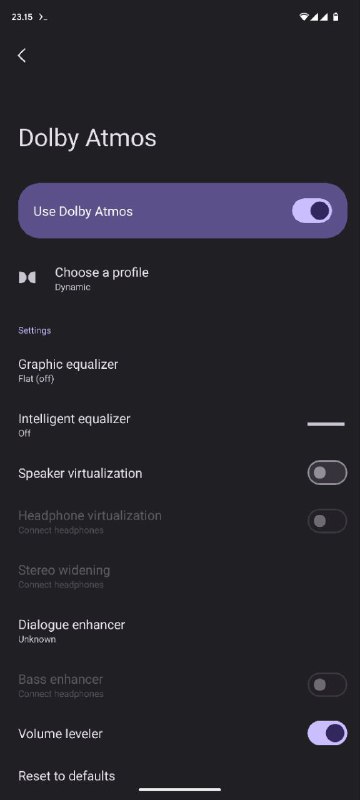Disable the Volume leveler switch
Viewport: 360px width, 800px height.
click(x=327, y=733)
